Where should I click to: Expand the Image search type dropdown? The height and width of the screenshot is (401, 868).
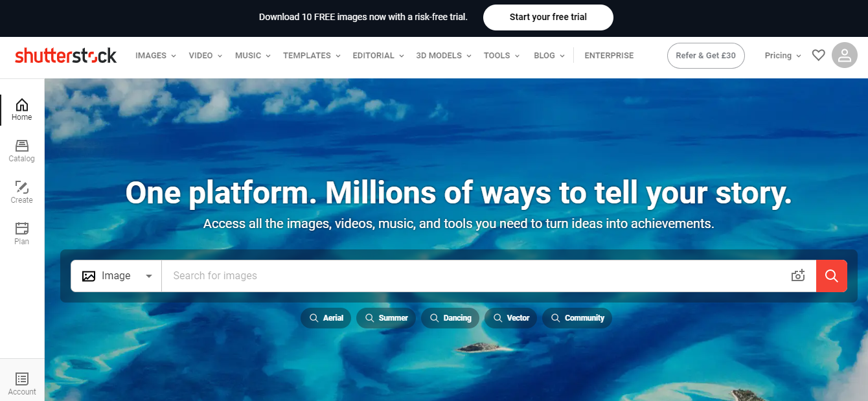[117, 276]
